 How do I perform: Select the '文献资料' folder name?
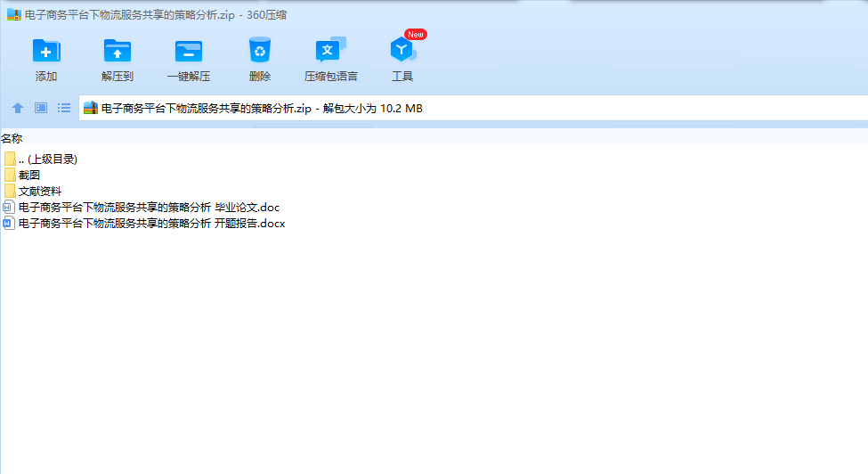tap(40, 191)
